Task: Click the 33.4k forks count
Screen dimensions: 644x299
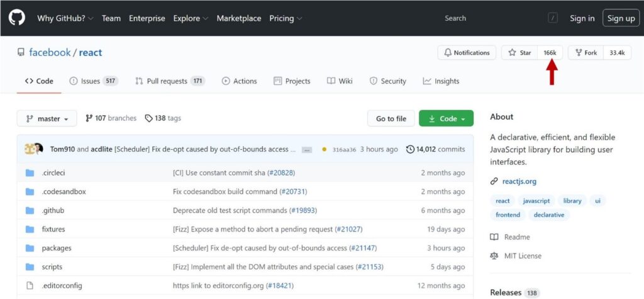Action: click(x=618, y=53)
